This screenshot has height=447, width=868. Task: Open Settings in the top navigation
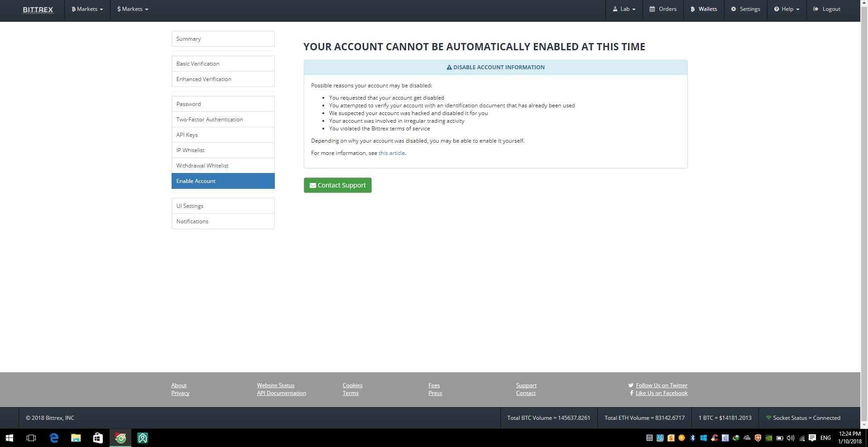tap(745, 9)
